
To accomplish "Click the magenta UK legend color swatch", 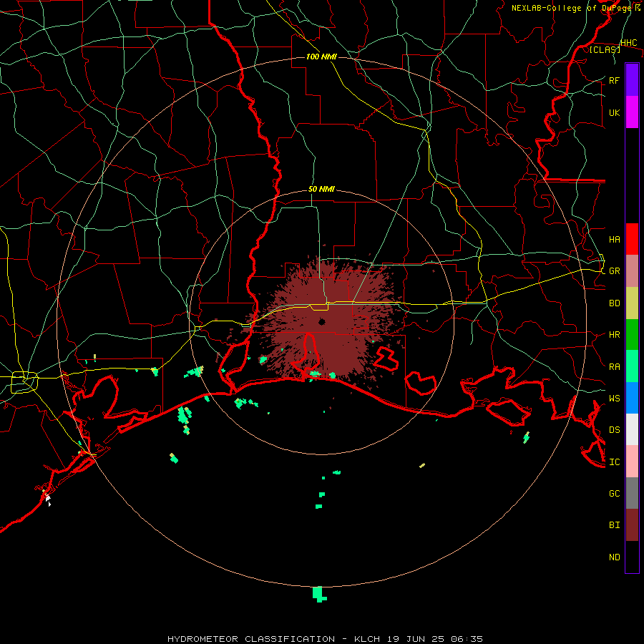I will (x=632, y=112).
